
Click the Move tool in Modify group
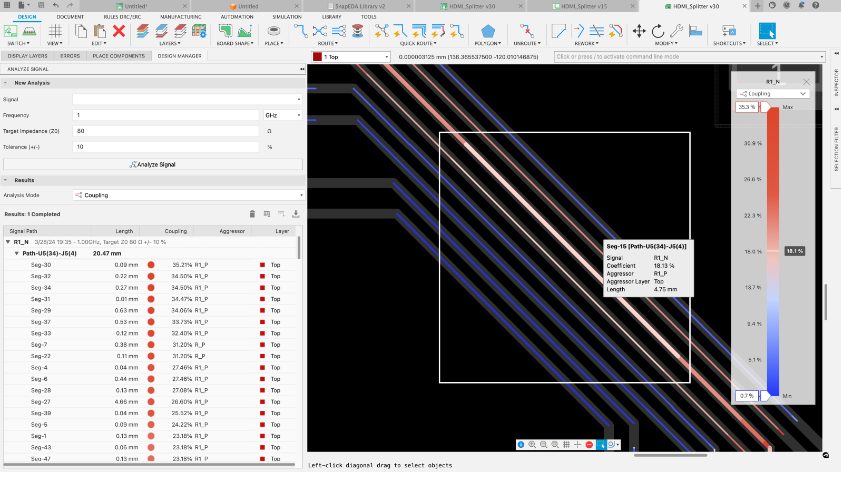640,31
